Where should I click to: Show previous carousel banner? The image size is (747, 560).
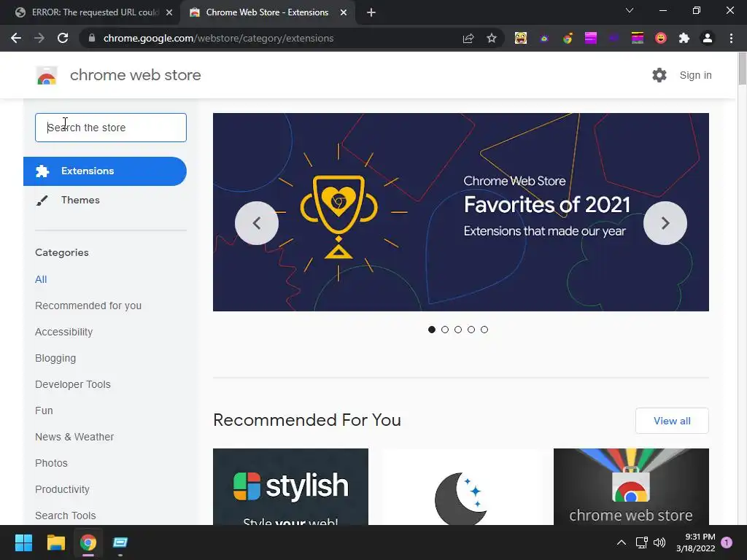coord(257,223)
